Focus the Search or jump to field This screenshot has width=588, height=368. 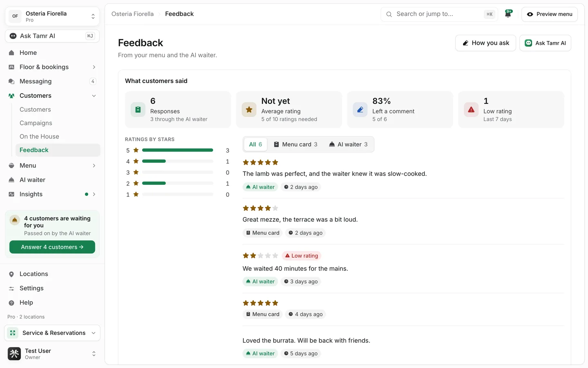pyautogui.click(x=439, y=14)
